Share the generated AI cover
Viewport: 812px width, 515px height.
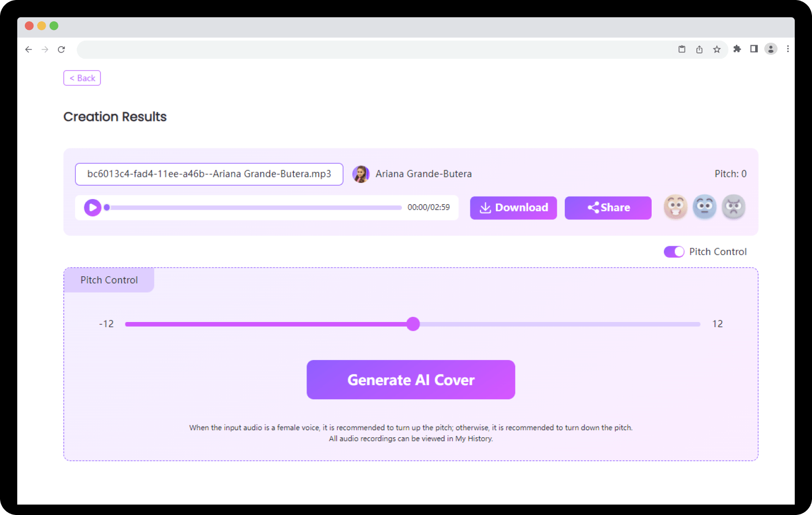pos(608,208)
